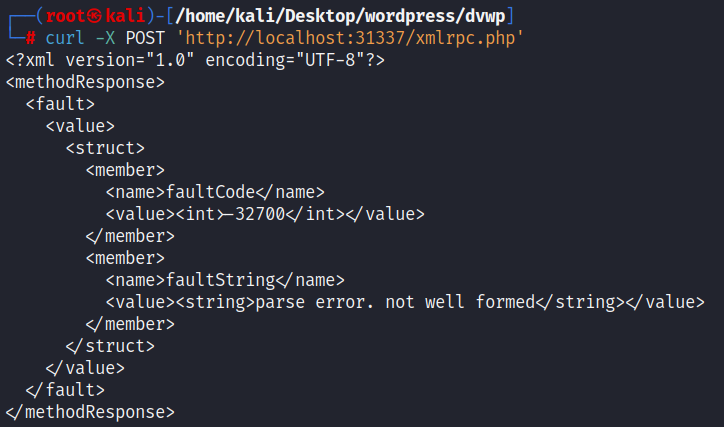Click the closing fault tag
The image size is (724, 427).
(x=65, y=390)
